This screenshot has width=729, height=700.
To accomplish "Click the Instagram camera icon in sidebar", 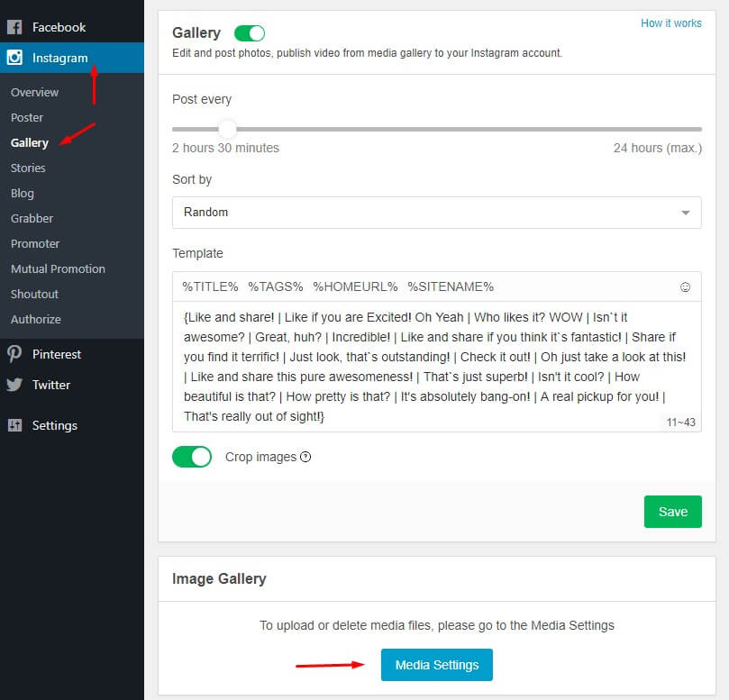I will pos(14,57).
